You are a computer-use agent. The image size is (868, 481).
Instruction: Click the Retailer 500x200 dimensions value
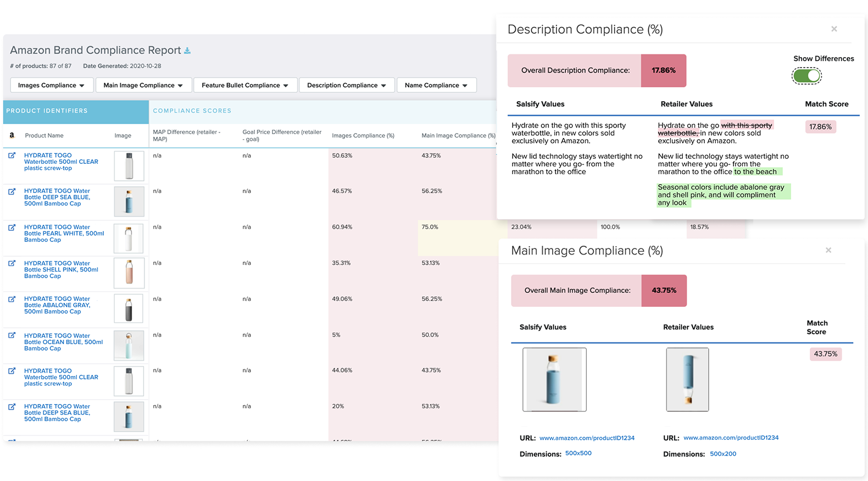[723, 454]
